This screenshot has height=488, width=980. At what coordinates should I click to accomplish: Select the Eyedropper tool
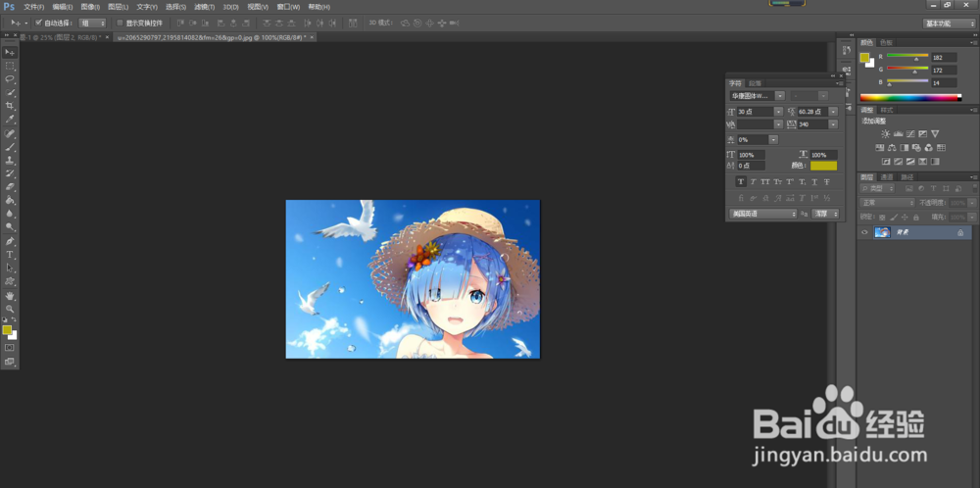point(10,120)
